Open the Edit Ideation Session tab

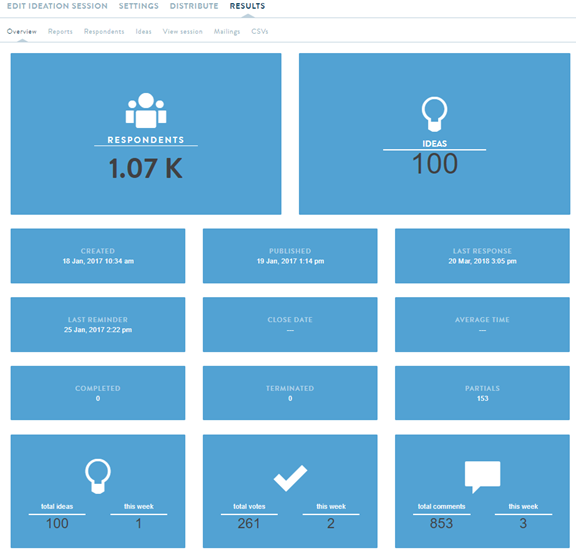pyautogui.click(x=57, y=6)
